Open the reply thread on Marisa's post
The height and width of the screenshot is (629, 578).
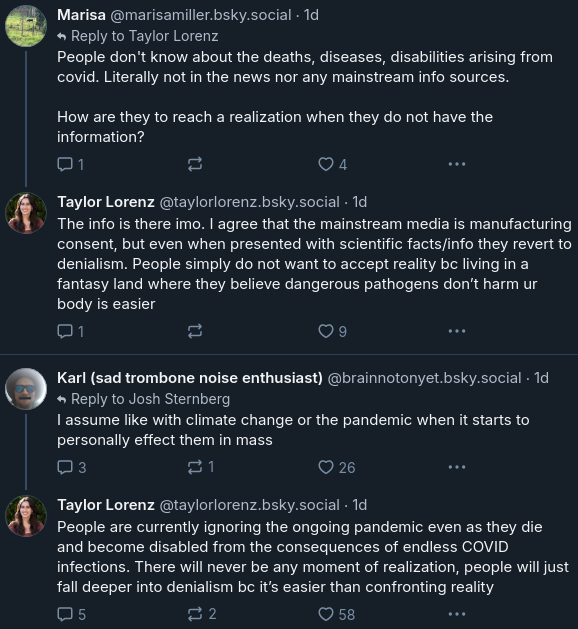click(x=71, y=164)
